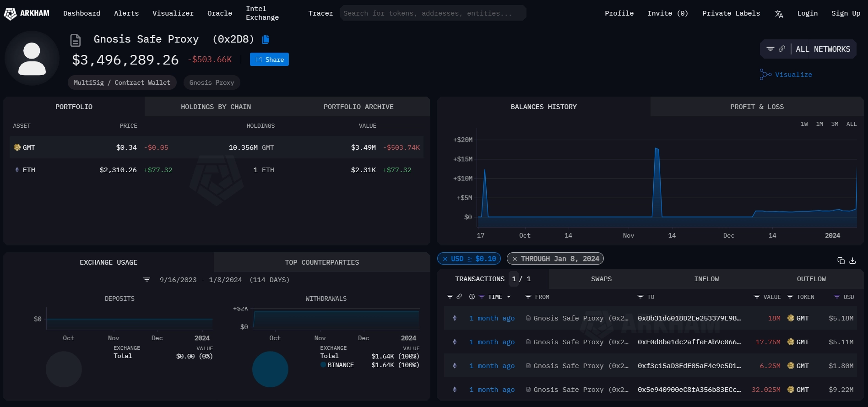
Task: Expand the TIME sort dropdown arrow
Action: tap(509, 297)
